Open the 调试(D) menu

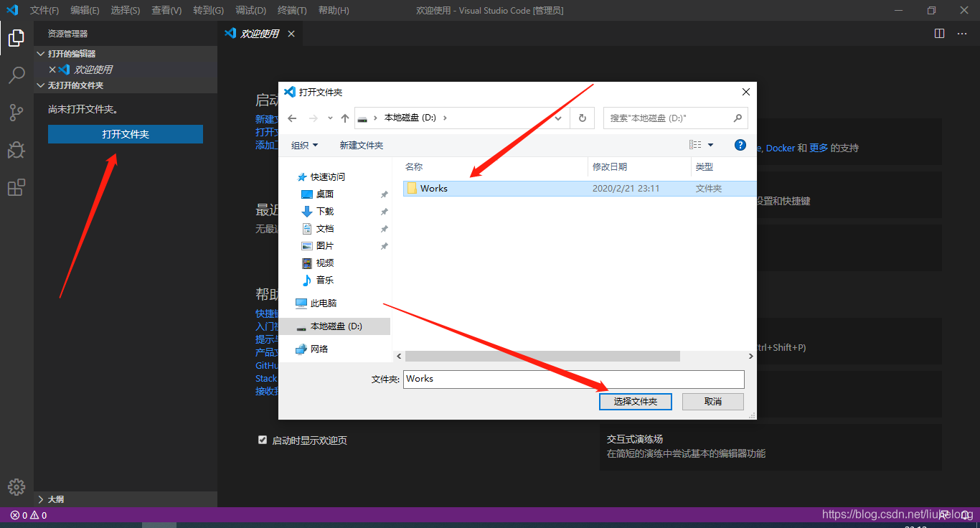coord(250,11)
